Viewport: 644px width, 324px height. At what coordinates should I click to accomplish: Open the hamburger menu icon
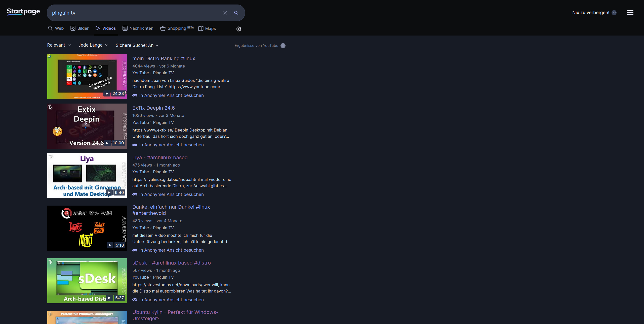(x=630, y=13)
